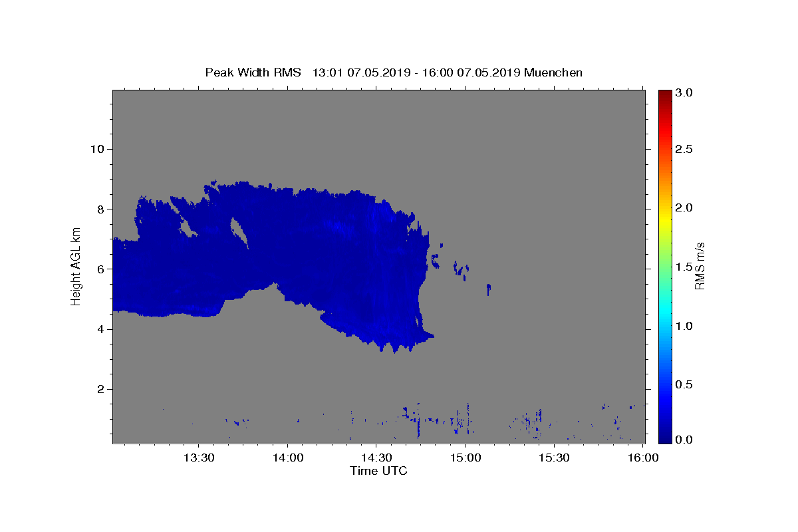The image size is (798, 532).
Task: Click the 15:00 time tick label
Action: click(465, 458)
